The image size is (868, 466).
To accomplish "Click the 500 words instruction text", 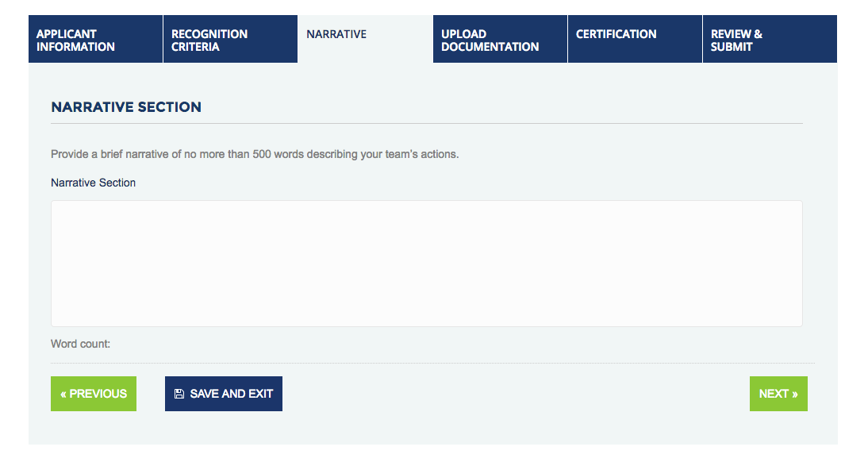I will [x=255, y=155].
